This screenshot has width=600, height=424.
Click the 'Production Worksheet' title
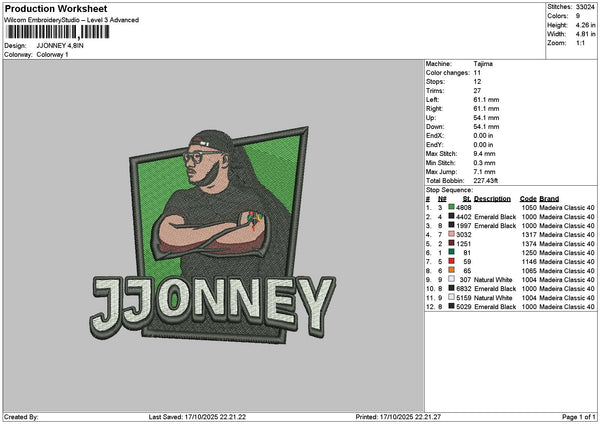[56, 8]
